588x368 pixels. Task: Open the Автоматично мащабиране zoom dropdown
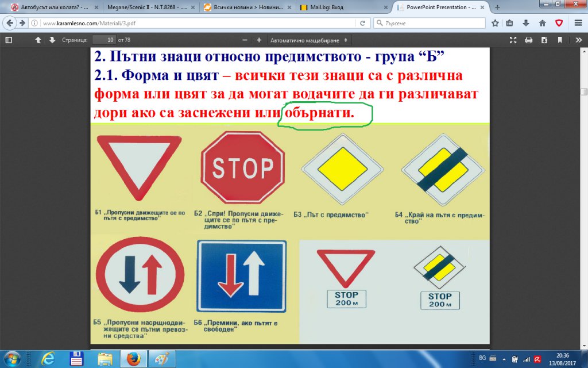[x=309, y=40]
